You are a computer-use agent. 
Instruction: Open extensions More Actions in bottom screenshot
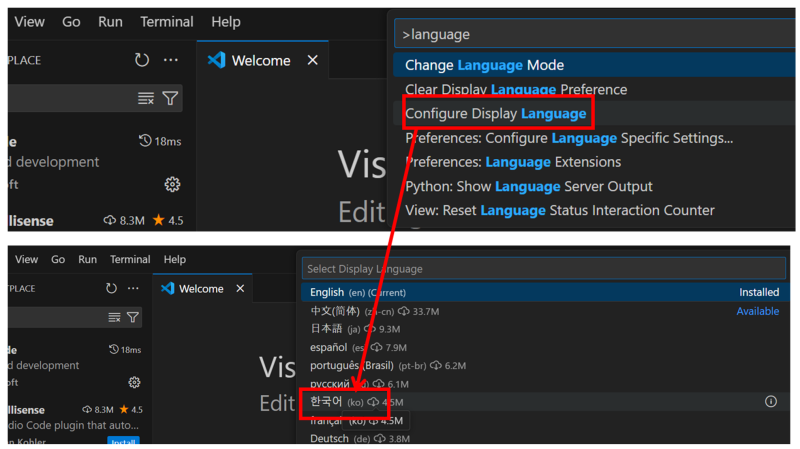pos(133,288)
